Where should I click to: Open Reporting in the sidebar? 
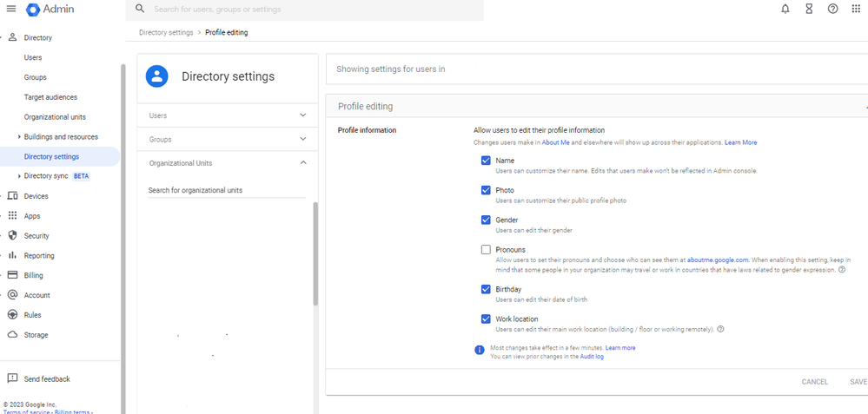tap(39, 255)
